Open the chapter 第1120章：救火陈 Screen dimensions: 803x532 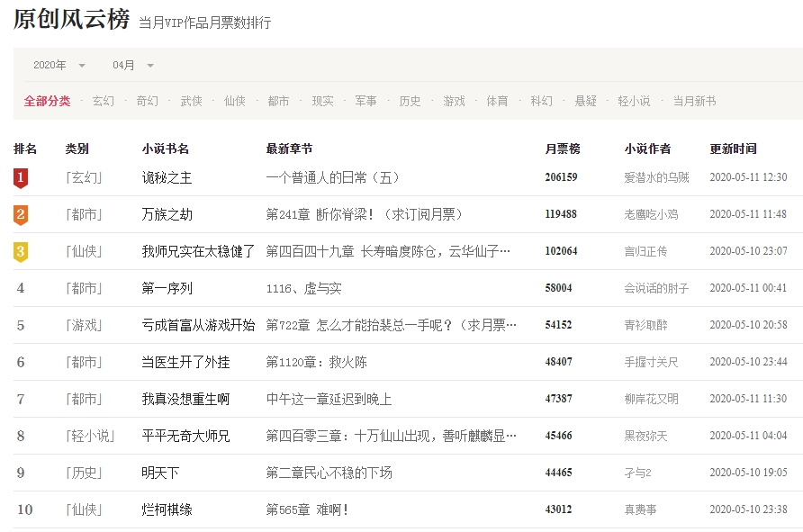[316, 362]
